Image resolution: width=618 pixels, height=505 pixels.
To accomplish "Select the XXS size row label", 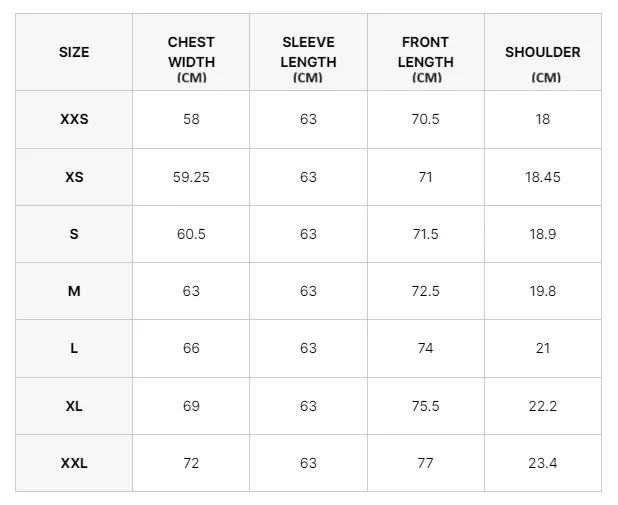I will point(74,119).
